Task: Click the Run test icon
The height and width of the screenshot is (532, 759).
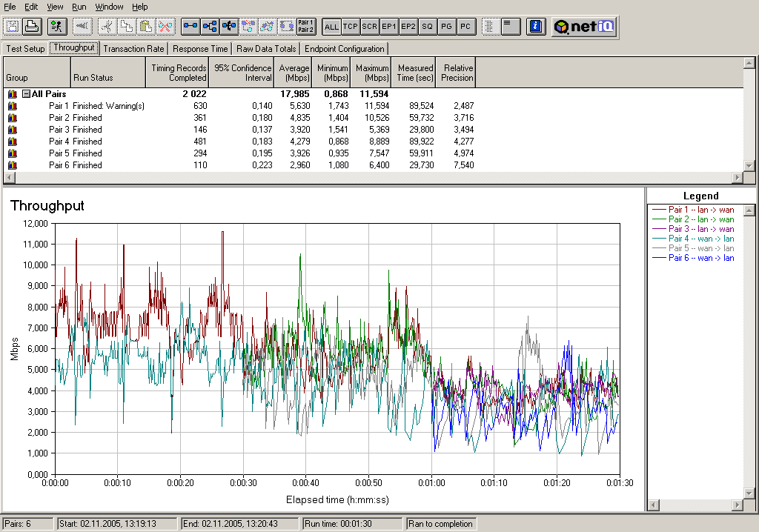Action: [56, 27]
